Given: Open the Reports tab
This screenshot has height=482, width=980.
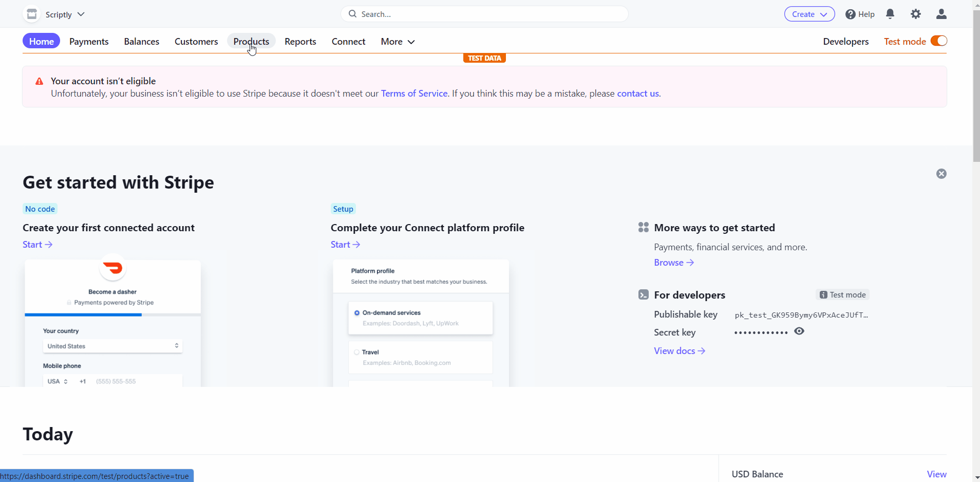Looking at the screenshot, I should tap(300, 42).
